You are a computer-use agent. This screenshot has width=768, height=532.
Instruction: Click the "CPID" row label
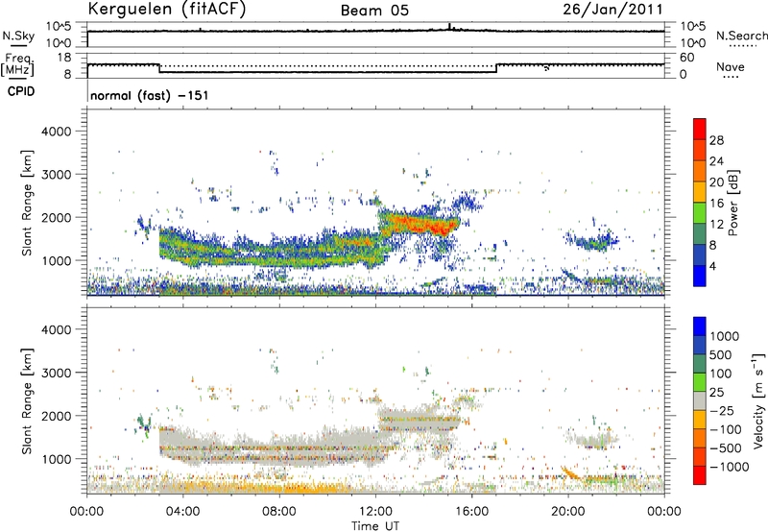click(x=21, y=91)
